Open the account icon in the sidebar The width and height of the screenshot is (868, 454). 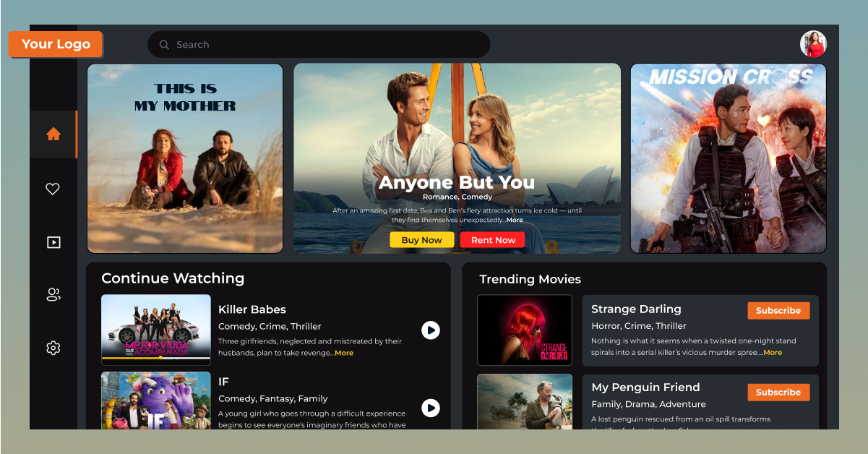(x=53, y=294)
